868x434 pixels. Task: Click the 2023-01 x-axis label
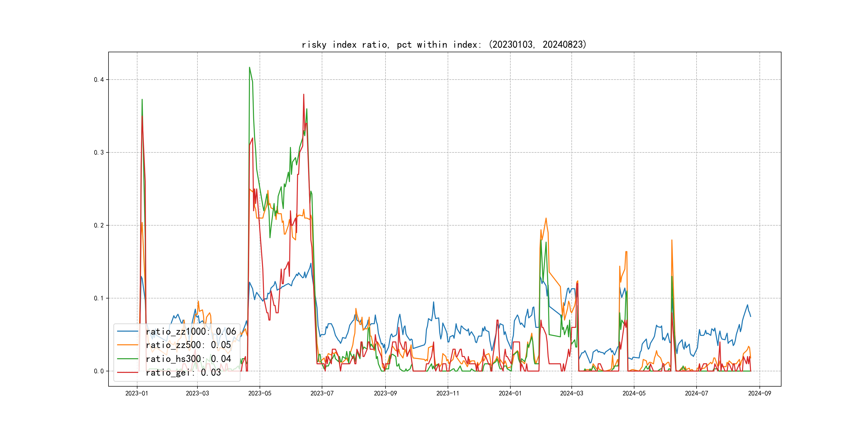pyautogui.click(x=137, y=393)
